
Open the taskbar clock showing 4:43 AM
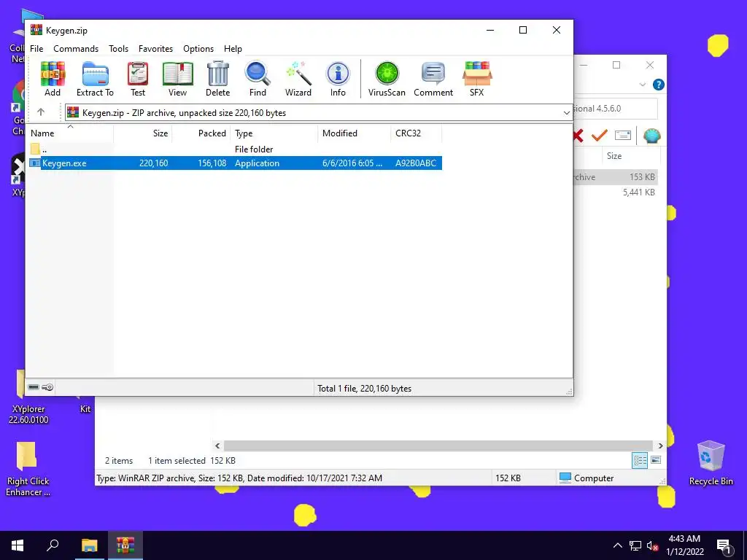[684, 545]
